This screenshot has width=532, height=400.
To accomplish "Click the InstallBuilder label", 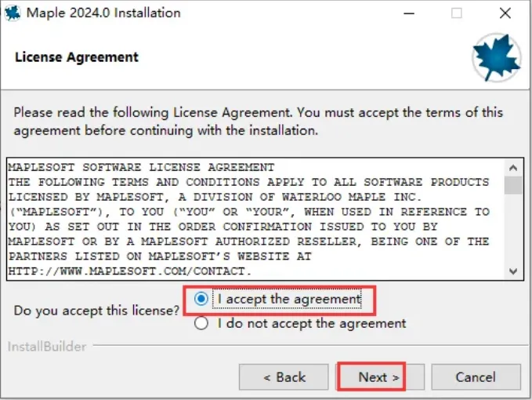I will pyautogui.click(x=47, y=347).
